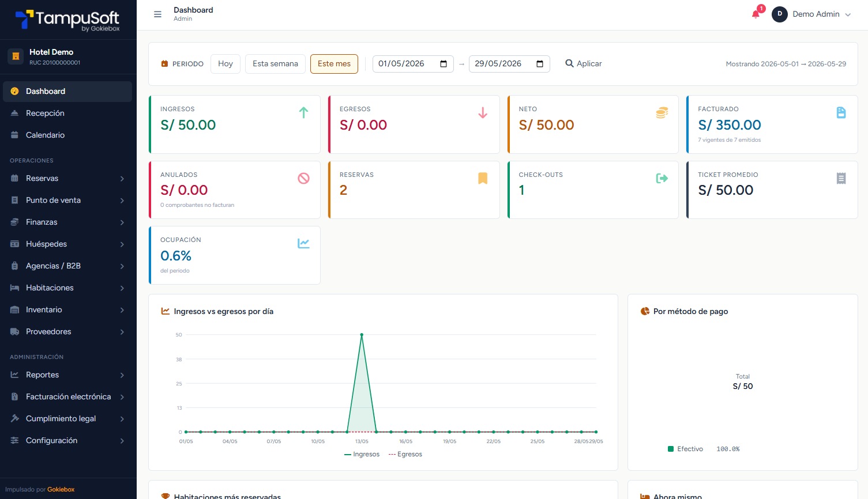Image resolution: width=868 pixels, height=499 pixels.
Task: Open the end date calendar picker
Action: pyautogui.click(x=540, y=64)
